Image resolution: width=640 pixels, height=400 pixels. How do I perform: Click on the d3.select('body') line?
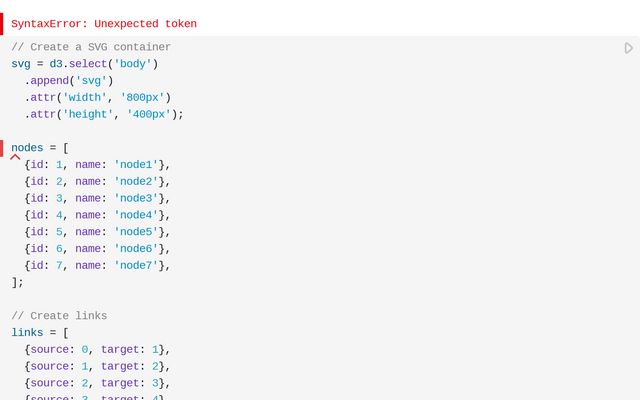point(84,64)
